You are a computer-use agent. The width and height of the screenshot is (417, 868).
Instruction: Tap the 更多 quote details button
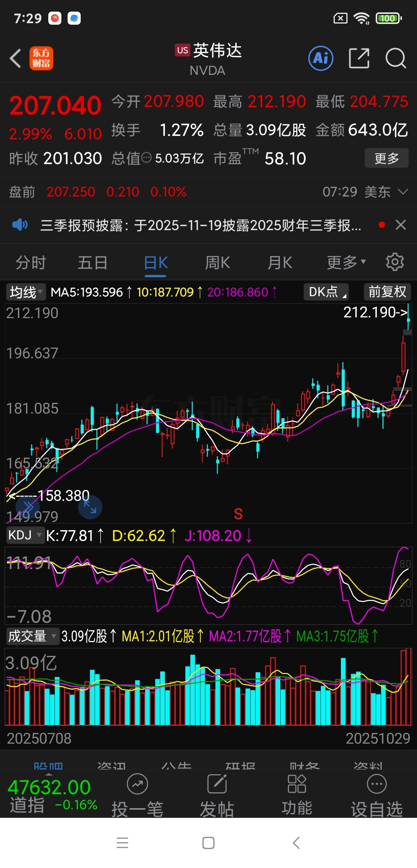[386, 158]
